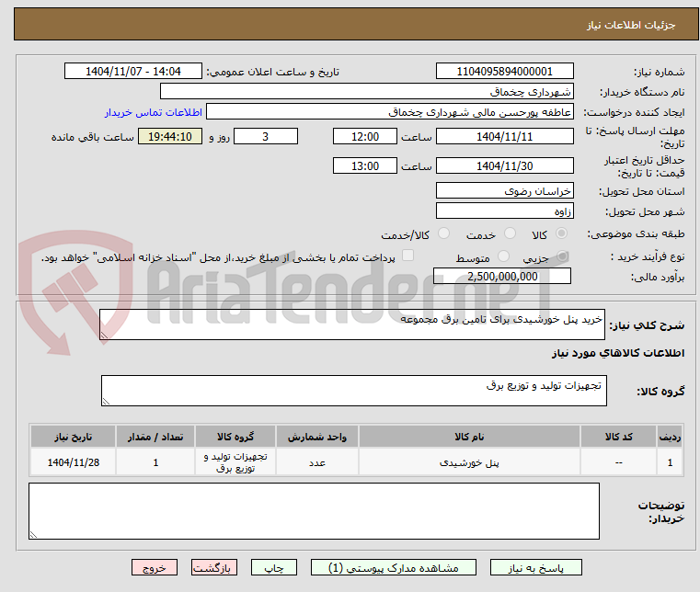Click the ردیف column header
The width and height of the screenshot is (700, 592).
pos(670,437)
